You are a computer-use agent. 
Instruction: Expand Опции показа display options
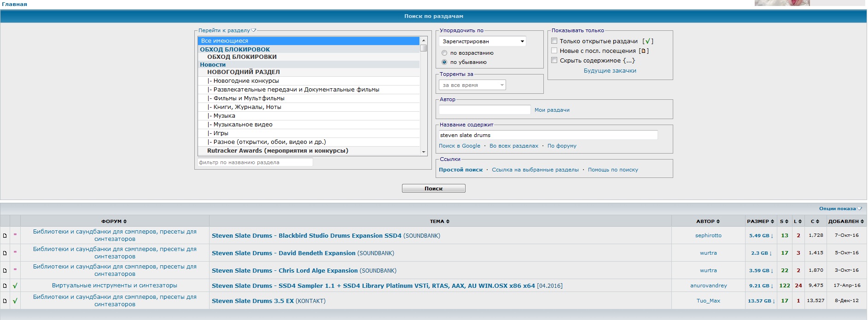840,209
